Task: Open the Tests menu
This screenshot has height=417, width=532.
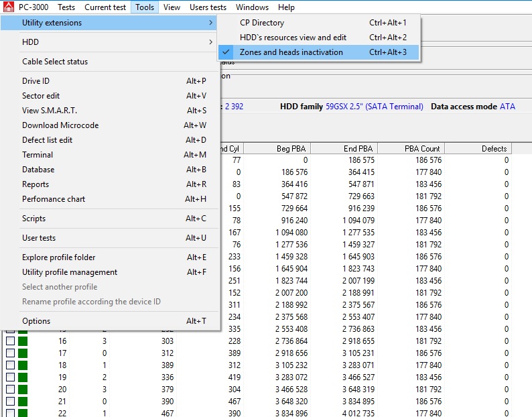Action: click(66, 7)
